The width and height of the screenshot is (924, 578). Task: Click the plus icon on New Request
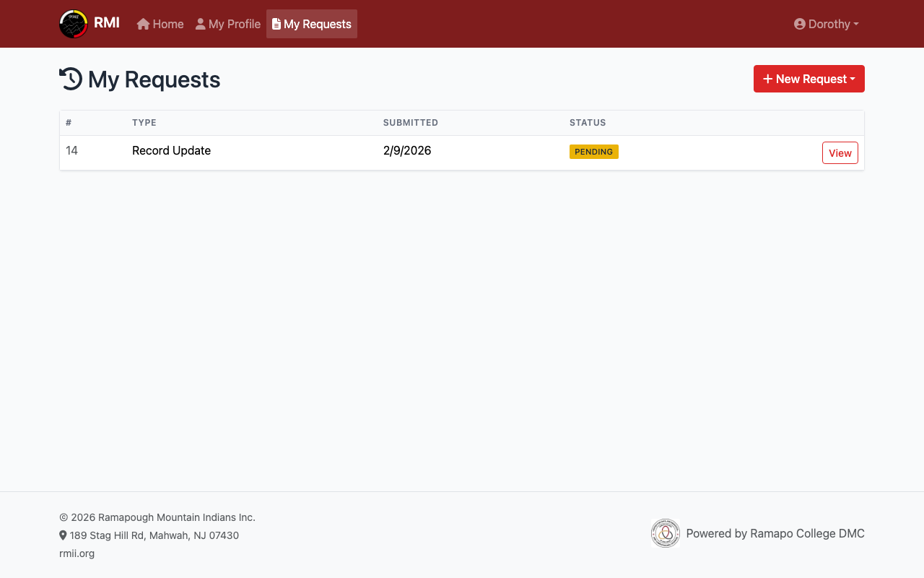click(x=767, y=79)
